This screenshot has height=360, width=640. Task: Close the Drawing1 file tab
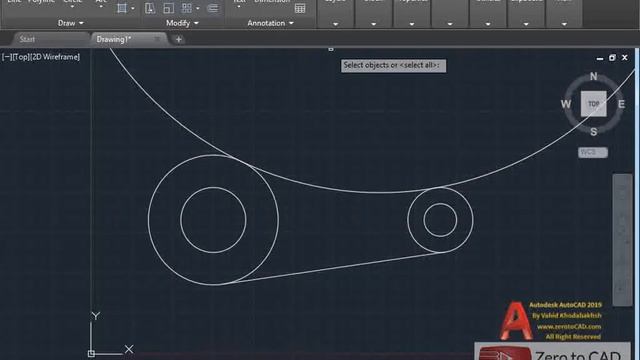(x=157, y=39)
